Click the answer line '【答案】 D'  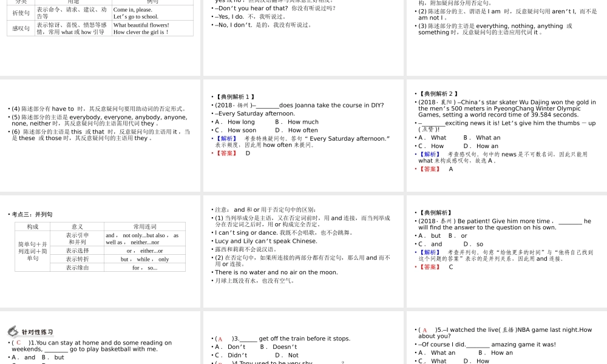tap(232, 153)
